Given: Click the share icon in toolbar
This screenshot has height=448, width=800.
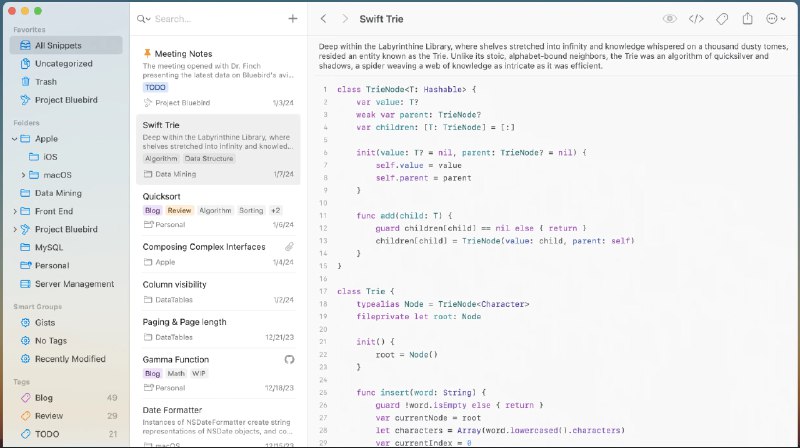Looking at the screenshot, I should [748, 18].
